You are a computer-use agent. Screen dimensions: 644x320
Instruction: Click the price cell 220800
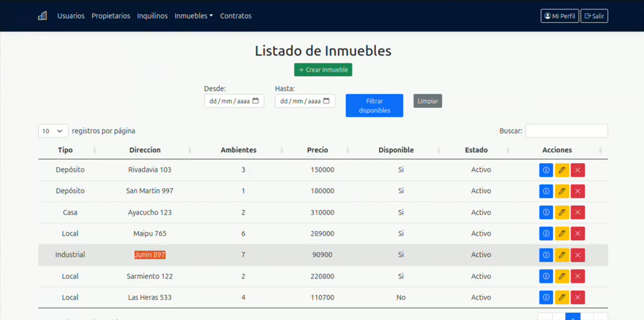(323, 276)
